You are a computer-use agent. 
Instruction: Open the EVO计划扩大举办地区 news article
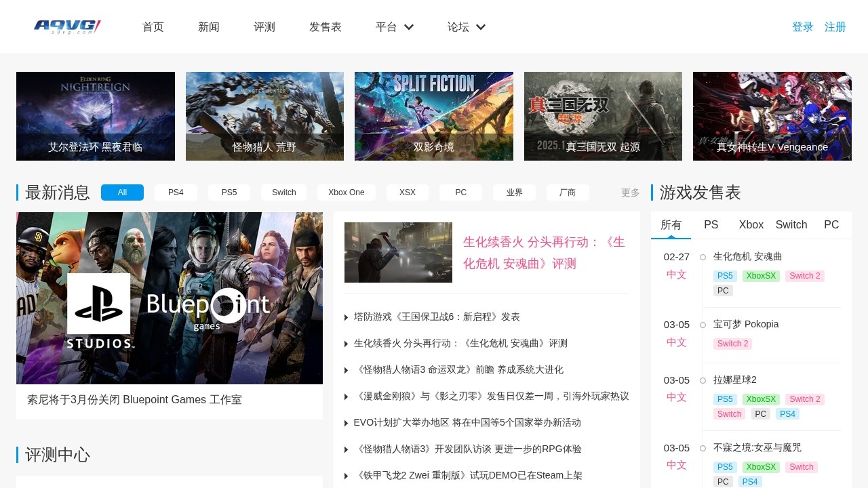(467, 422)
